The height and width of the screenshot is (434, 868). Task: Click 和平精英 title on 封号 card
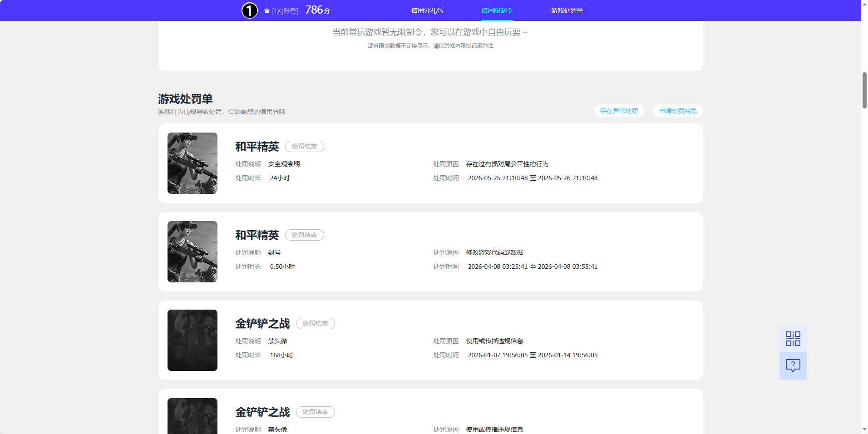pos(257,235)
